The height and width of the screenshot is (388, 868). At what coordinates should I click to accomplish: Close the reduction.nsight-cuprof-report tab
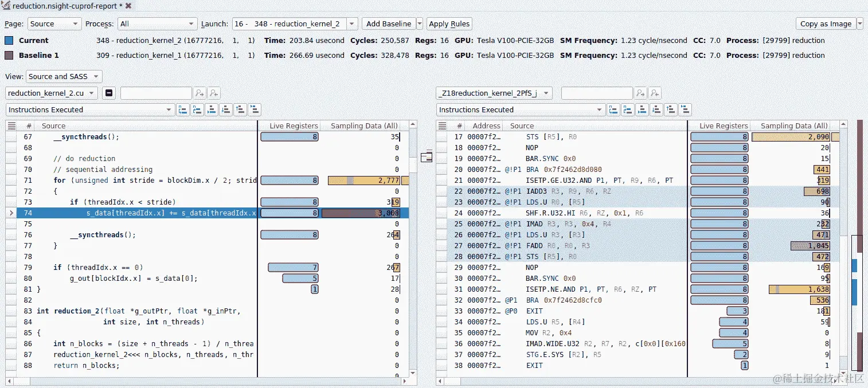(x=128, y=6)
